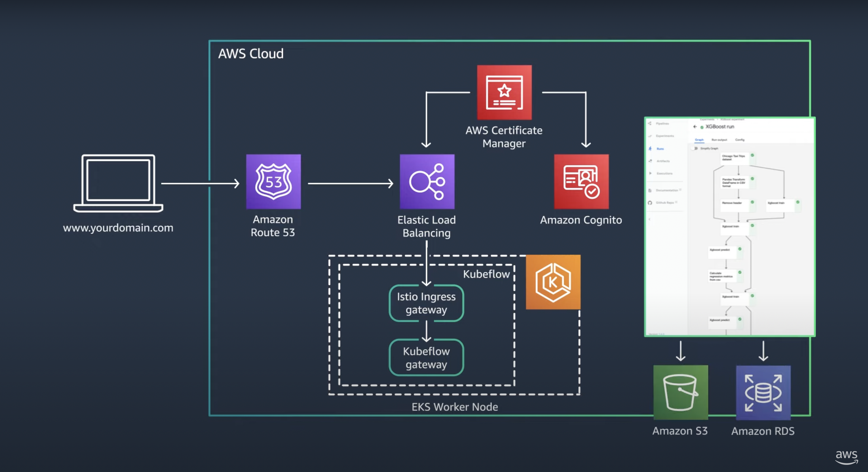
Task: Open Executions in the Kubeflow sidebar
Action: pyautogui.click(x=664, y=173)
